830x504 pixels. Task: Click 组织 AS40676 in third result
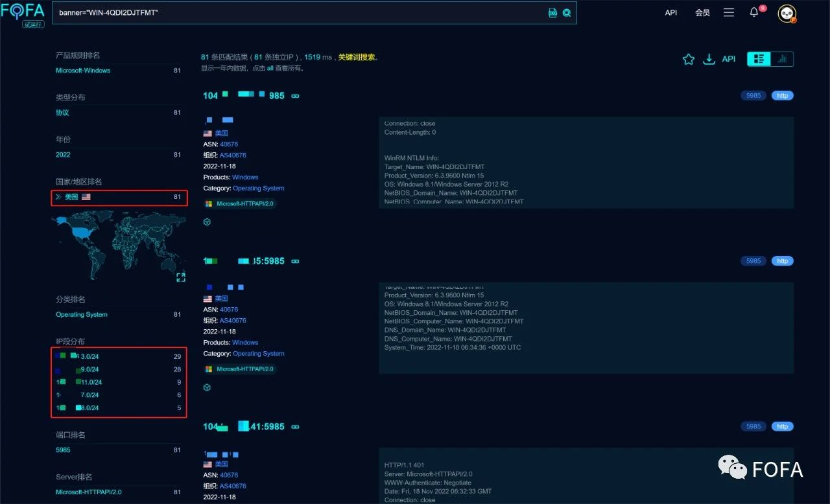[x=233, y=487]
